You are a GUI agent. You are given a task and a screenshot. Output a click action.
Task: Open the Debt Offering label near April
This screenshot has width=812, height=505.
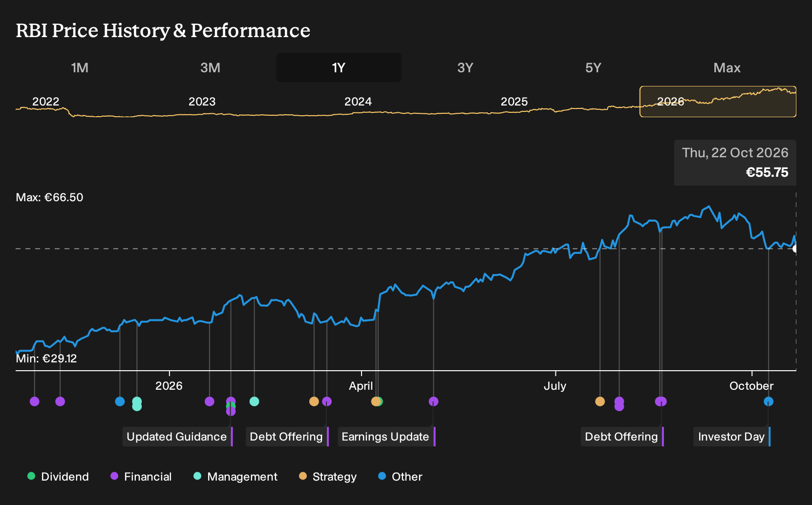point(287,437)
